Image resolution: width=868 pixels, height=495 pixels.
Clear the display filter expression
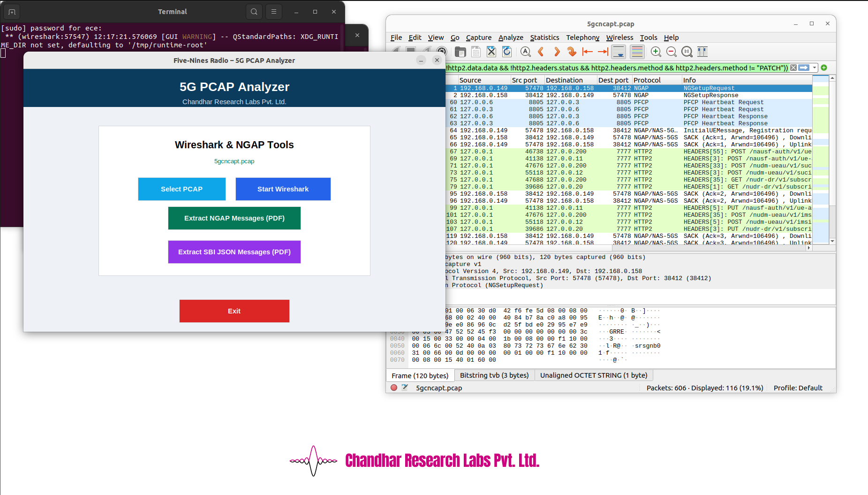(x=793, y=68)
